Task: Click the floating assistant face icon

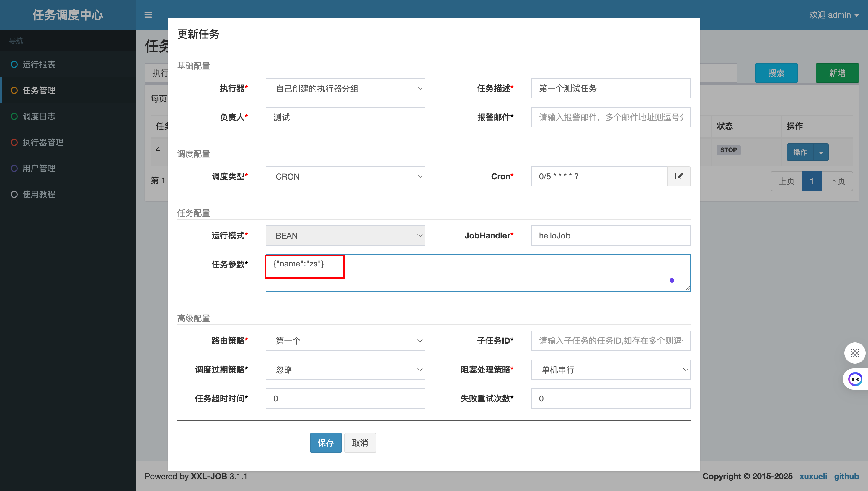Action: click(x=856, y=379)
